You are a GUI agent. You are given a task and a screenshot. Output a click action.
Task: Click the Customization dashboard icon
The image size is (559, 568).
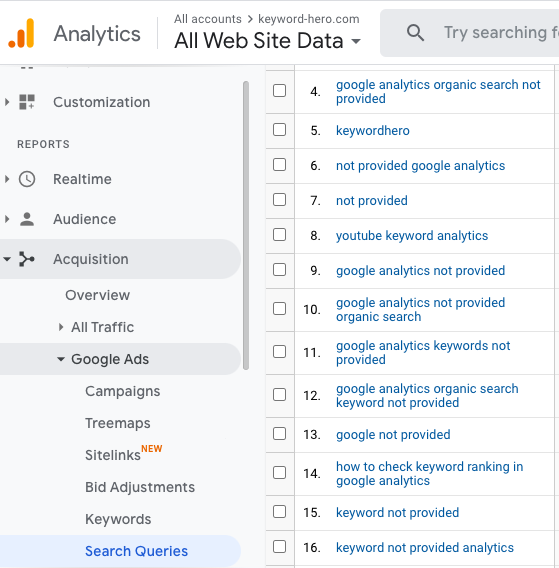(27, 102)
